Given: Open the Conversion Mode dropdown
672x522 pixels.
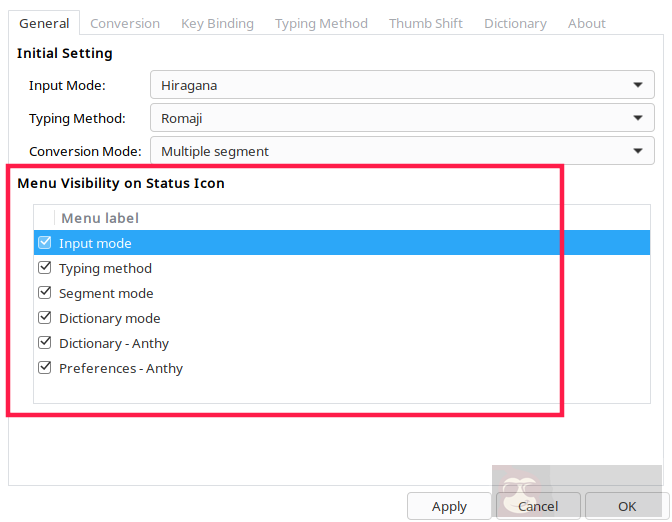Looking at the screenshot, I should [402, 152].
